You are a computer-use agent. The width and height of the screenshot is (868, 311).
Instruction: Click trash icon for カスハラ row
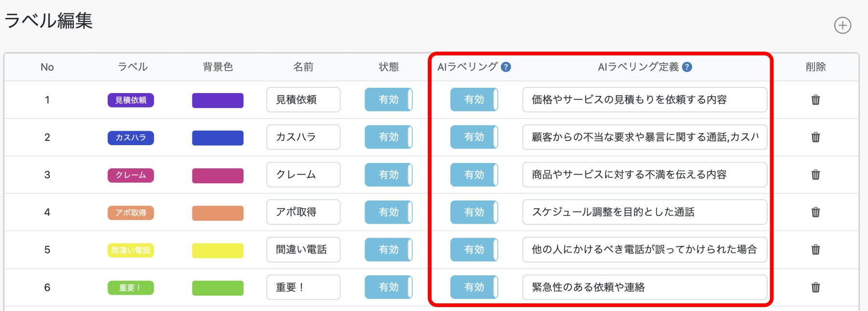(x=815, y=137)
